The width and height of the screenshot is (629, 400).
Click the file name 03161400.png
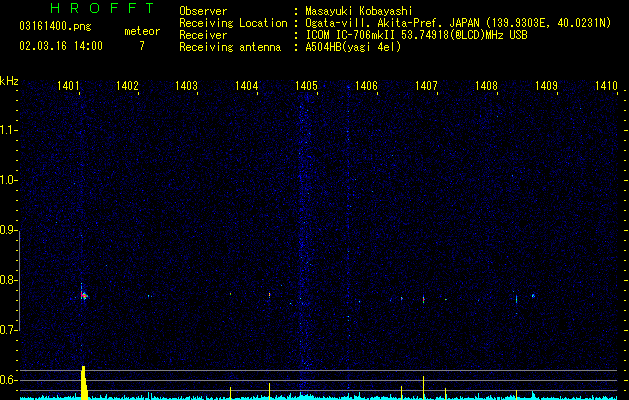coord(55,27)
